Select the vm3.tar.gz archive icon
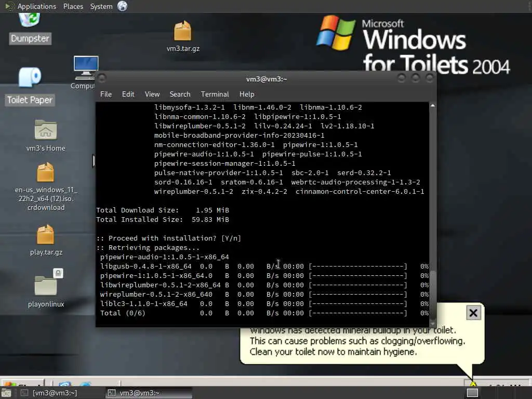 tap(183, 36)
